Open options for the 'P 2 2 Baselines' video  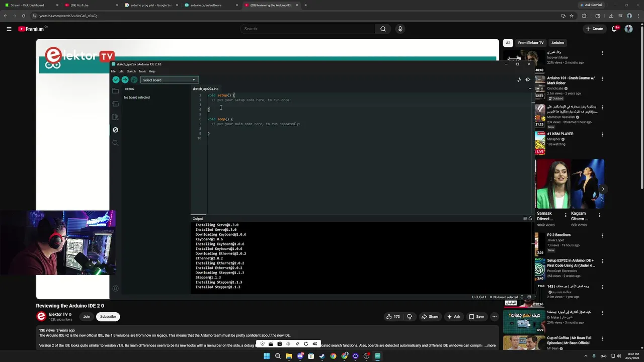tap(602, 235)
